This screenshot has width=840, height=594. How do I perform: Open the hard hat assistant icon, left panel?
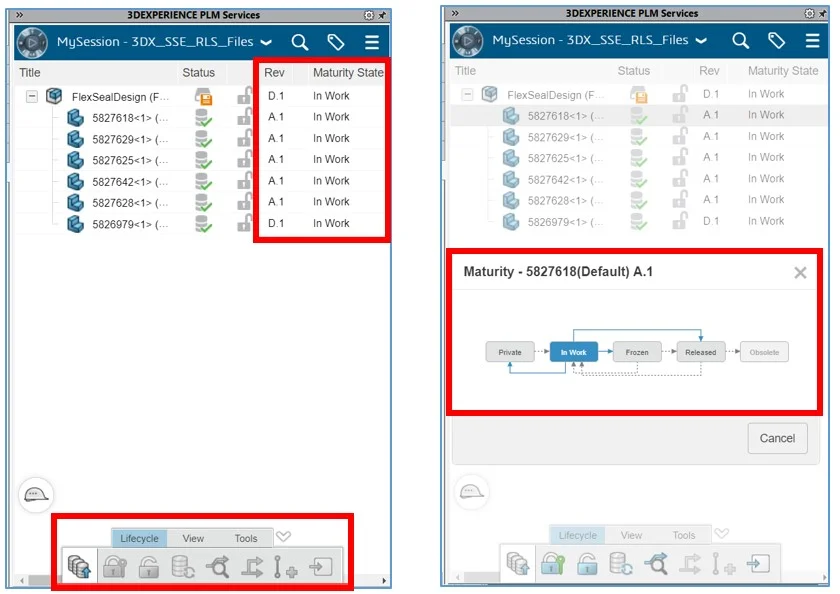pos(36,495)
